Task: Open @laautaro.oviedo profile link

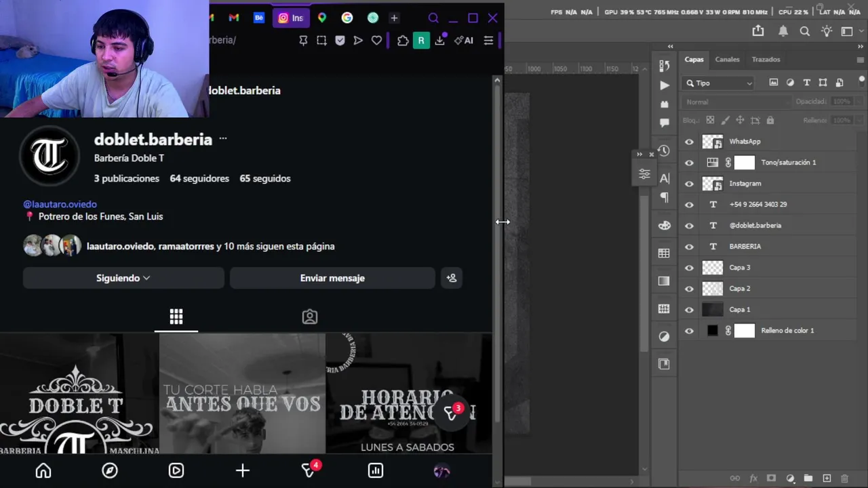Action: point(60,204)
